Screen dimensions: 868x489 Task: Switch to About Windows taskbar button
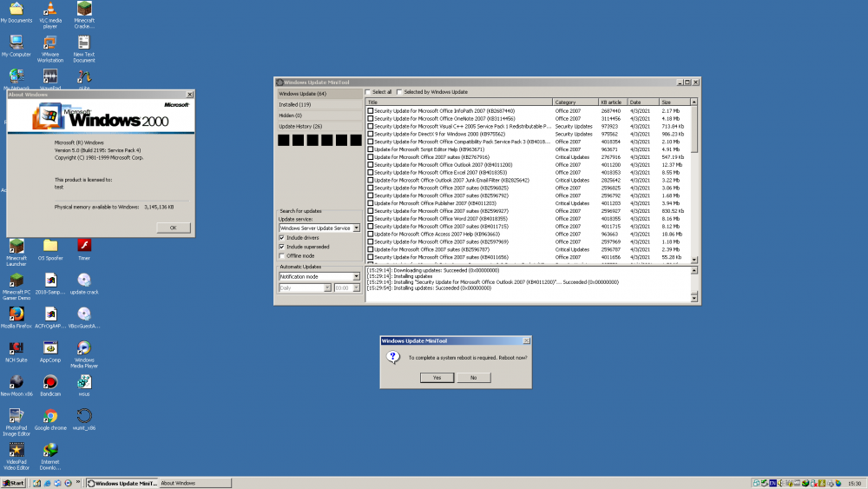click(x=194, y=483)
